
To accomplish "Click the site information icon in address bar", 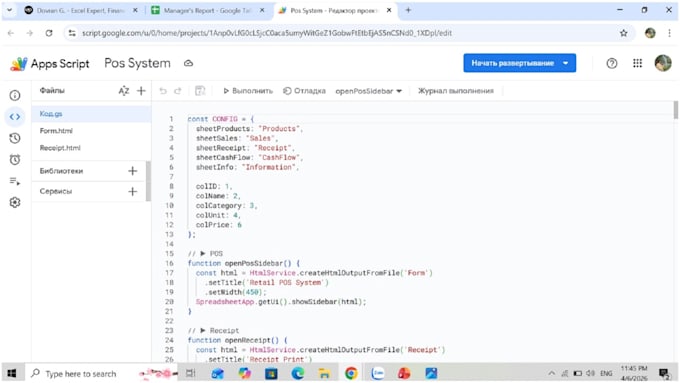I will (72, 33).
